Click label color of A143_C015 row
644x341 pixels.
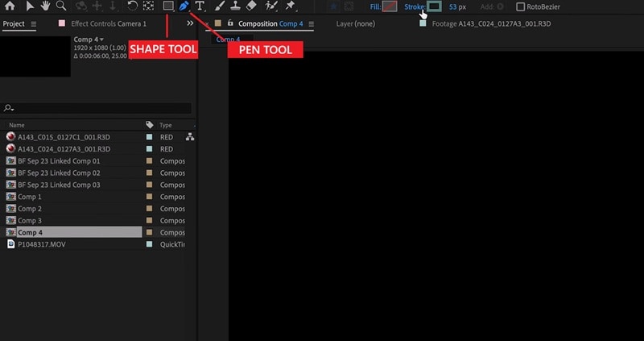pyautogui.click(x=150, y=137)
